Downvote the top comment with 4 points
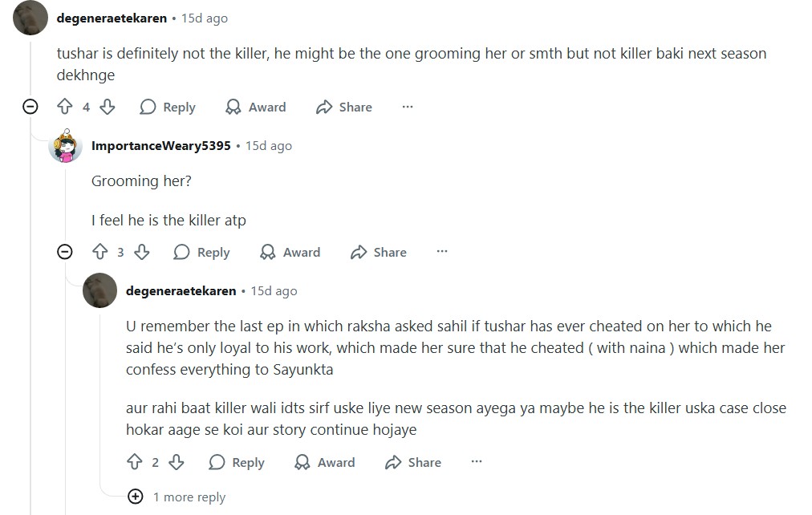The width and height of the screenshot is (812, 515). (x=107, y=107)
